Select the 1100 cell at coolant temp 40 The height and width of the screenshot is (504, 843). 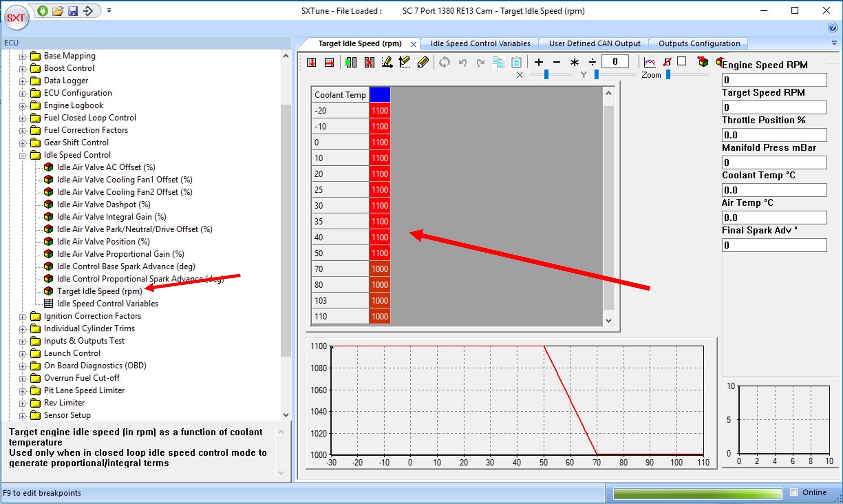pyautogui.click(x=379, y=237)
